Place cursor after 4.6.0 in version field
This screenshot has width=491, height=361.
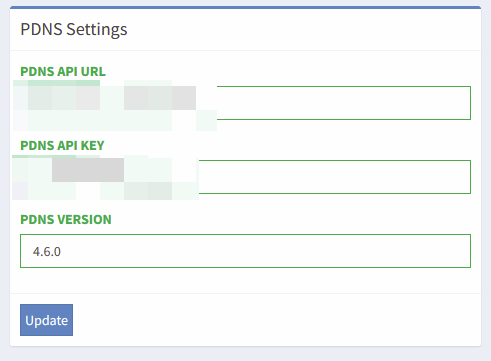[x=64, y=252]
